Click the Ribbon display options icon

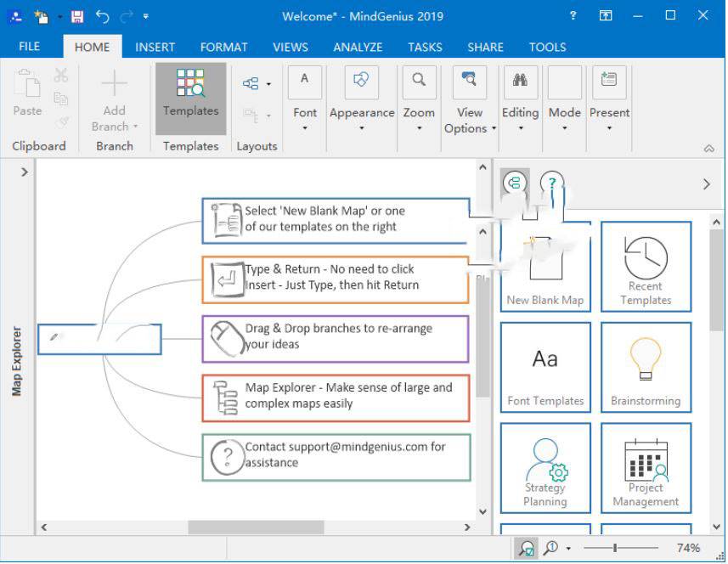click(606, 16)
